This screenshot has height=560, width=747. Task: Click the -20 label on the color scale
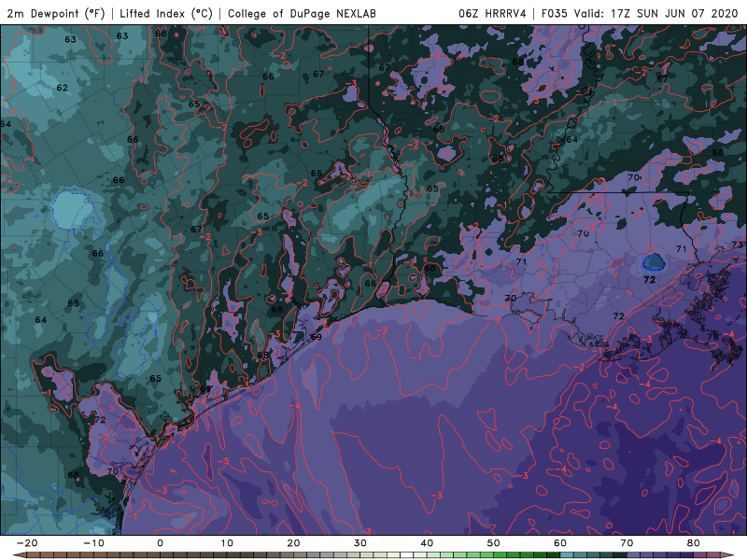[x=27, y=543]
